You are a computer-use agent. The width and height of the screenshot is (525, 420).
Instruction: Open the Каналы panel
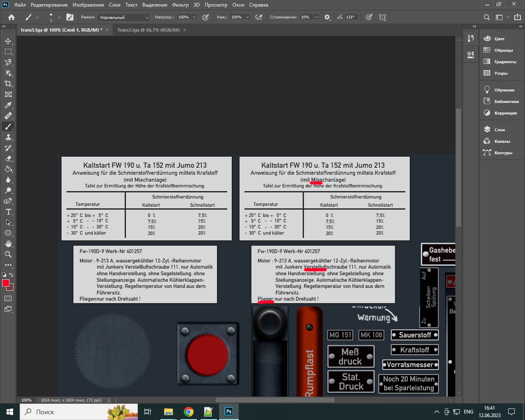pos(502,141)
